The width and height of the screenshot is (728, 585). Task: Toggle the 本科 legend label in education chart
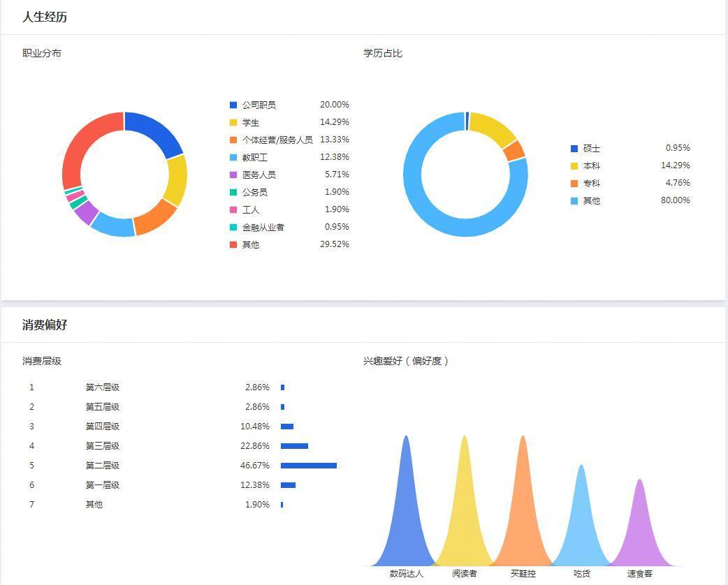[591, 165]
